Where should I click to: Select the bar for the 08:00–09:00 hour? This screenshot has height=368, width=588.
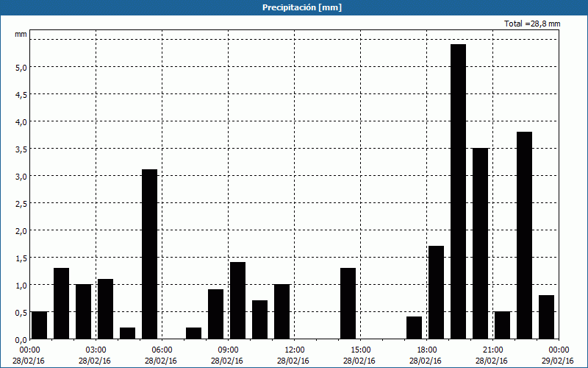tap(215, 314)
